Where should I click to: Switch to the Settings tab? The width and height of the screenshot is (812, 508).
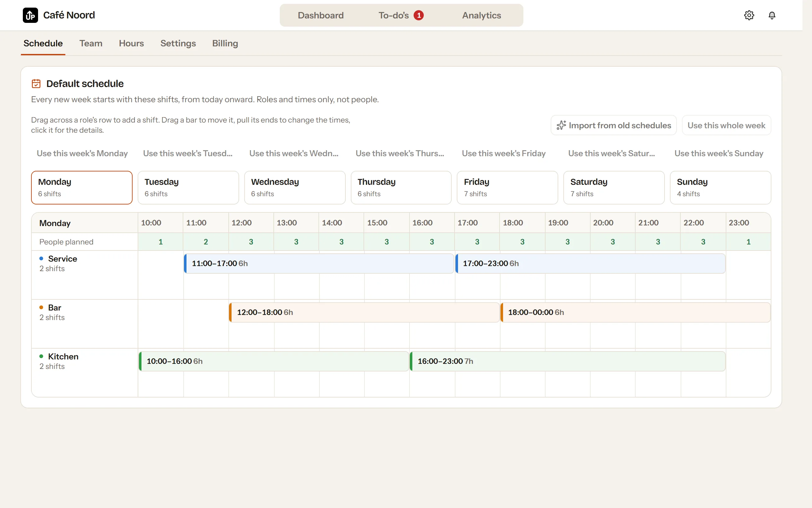pyautogui.click(x=178, y=43)
